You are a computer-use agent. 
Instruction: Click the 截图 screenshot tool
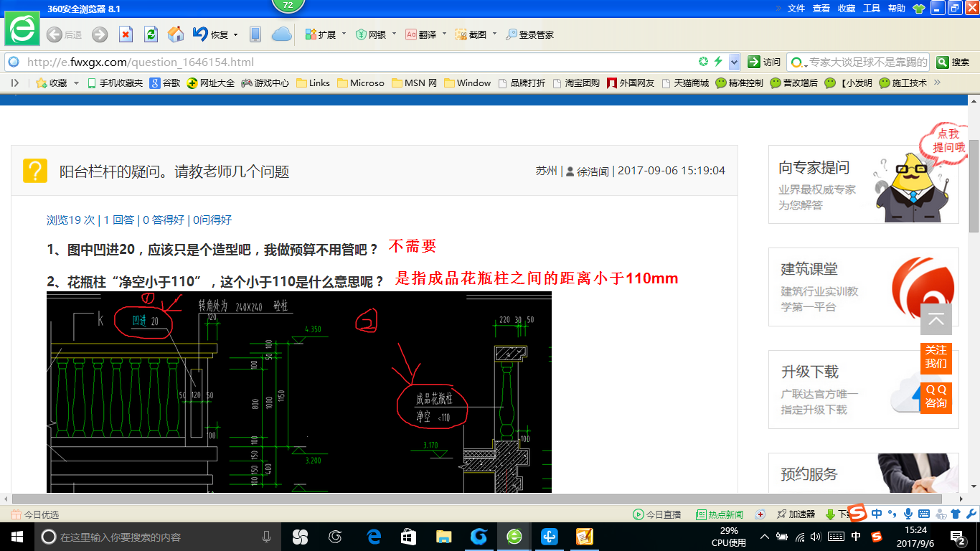(x=471, y=34)
